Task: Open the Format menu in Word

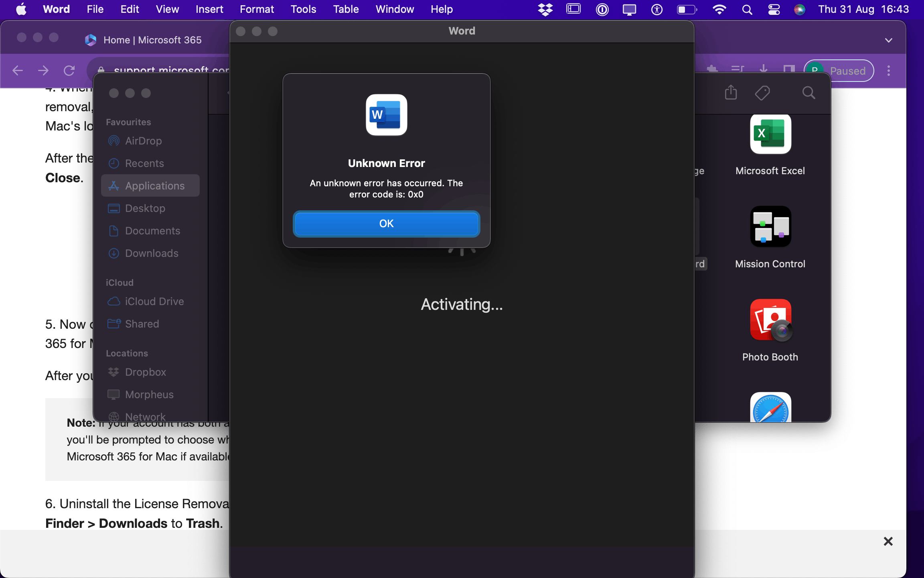Action: (256, 9)
